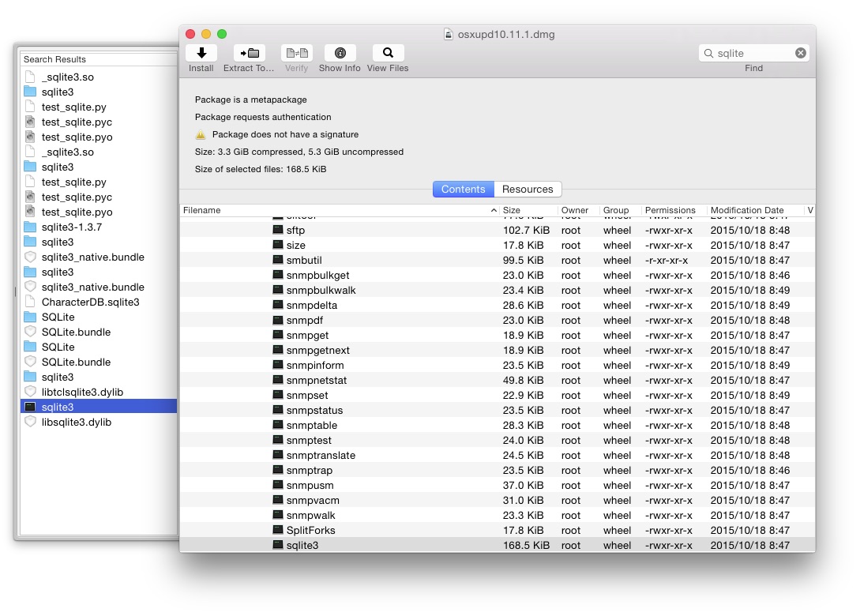The image size is (860, 616).
Task: Select the snmptrap file name
Action: [x=310, y=470]
